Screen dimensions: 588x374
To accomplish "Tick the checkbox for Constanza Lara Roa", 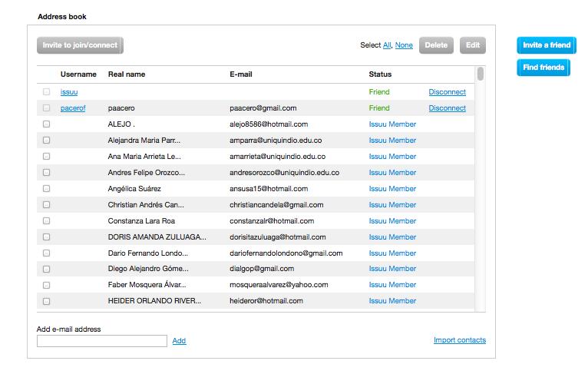I will pos(47,221).
